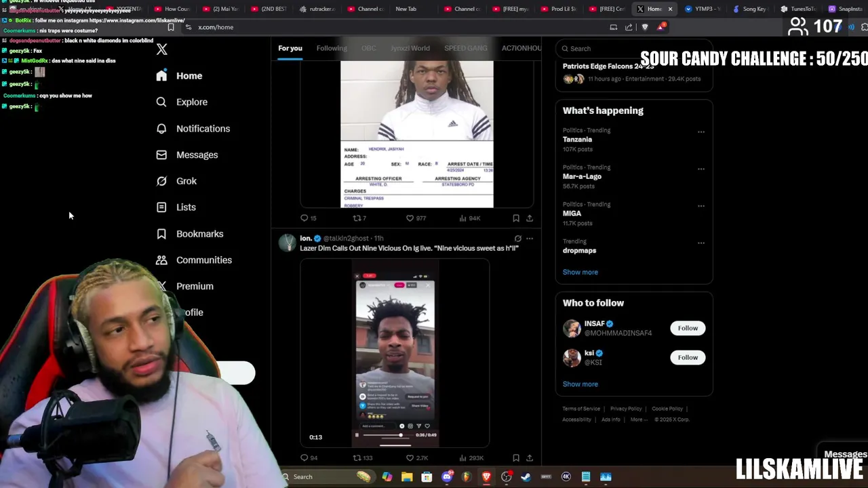Bookmark the post with 977 likes

click(516, 218)
